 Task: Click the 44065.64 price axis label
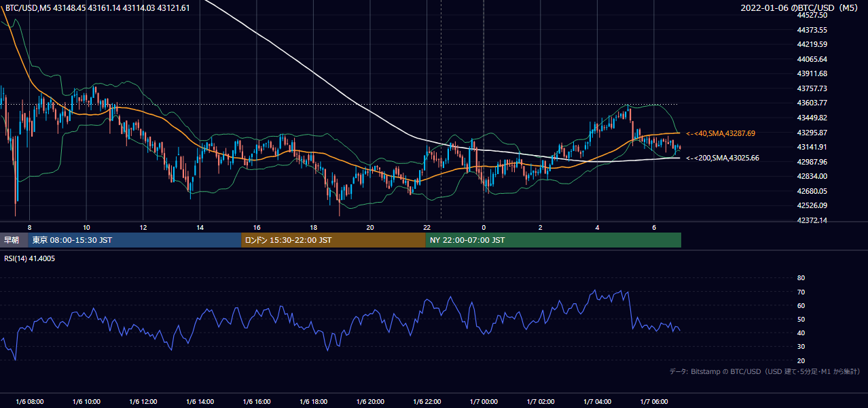pos(812,59)
